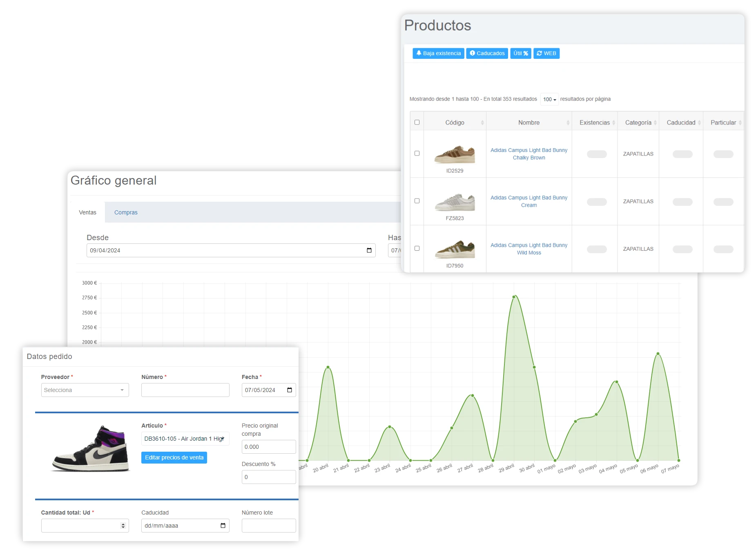Click the 02 mayo data point on chart
Image resolution: width=756 pixels, height=555 pixels.
(x=575, y=421)
